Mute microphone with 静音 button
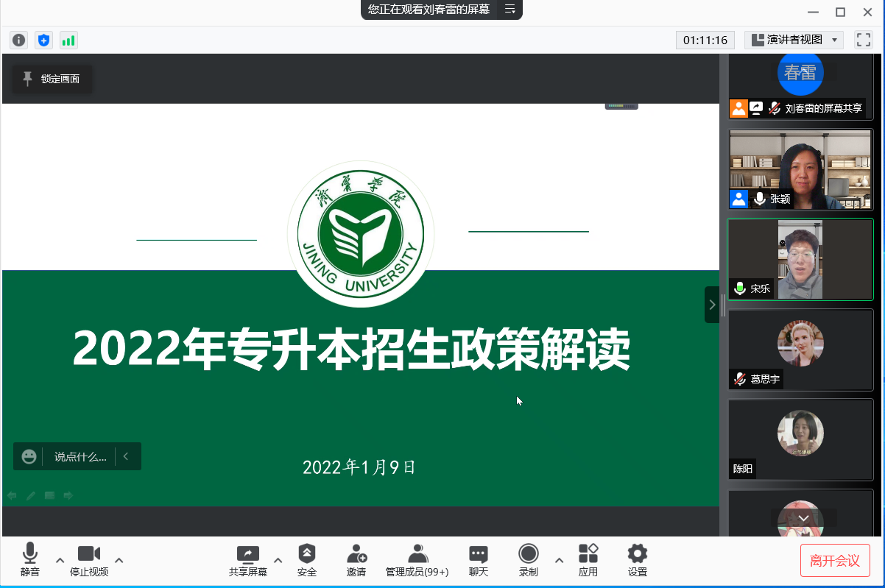Screen dimensions: 885x588 pyautogui.click(x=30, y=560)
